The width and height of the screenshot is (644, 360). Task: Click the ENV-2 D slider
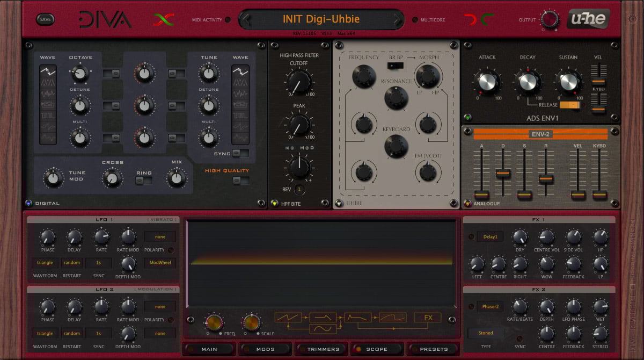coord(503,173)
